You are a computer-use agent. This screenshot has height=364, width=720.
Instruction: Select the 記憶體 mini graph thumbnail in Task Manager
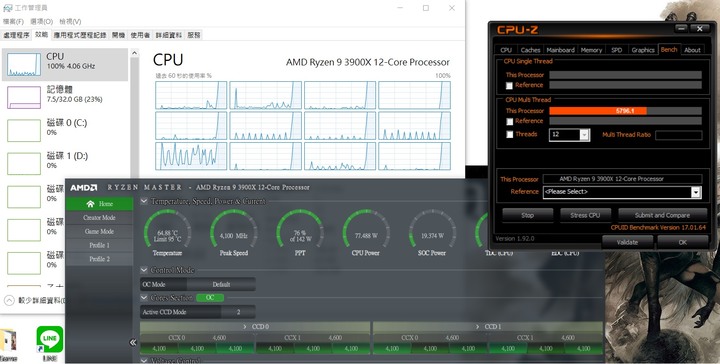click(24, 97)
